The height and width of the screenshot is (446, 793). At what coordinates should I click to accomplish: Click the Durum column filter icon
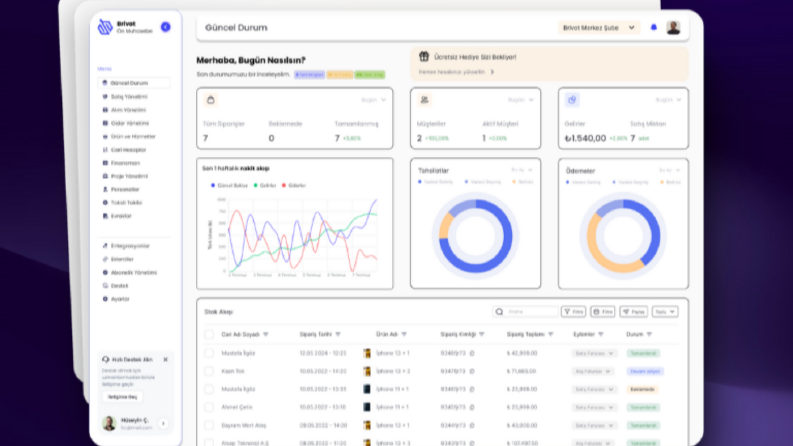(x=649, y=334)
